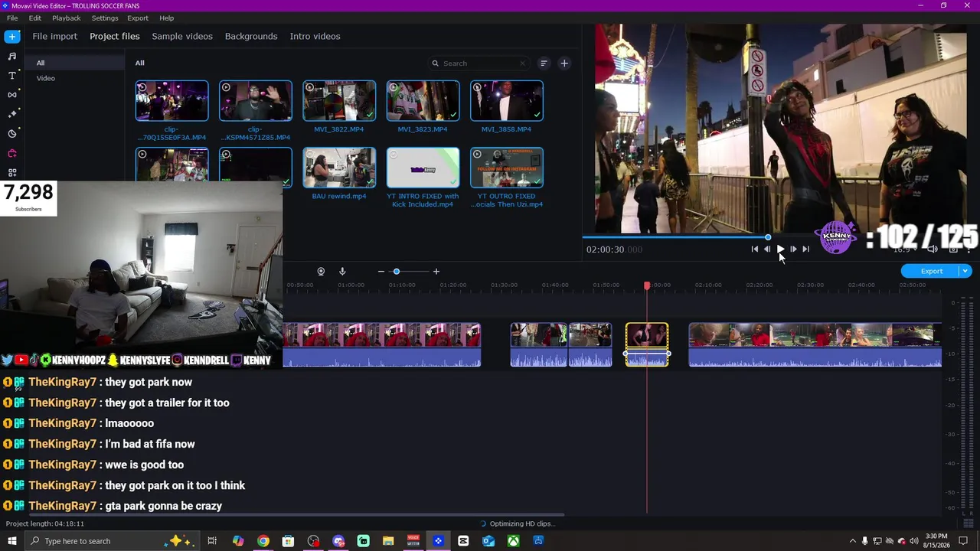980x551 pixels.
Task: Click the preview seek bar handle
Action: point(768,237)
